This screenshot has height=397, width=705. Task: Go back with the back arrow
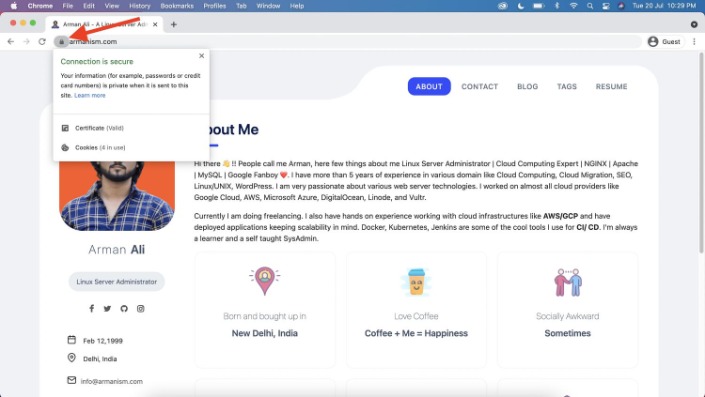coord(11,41)
